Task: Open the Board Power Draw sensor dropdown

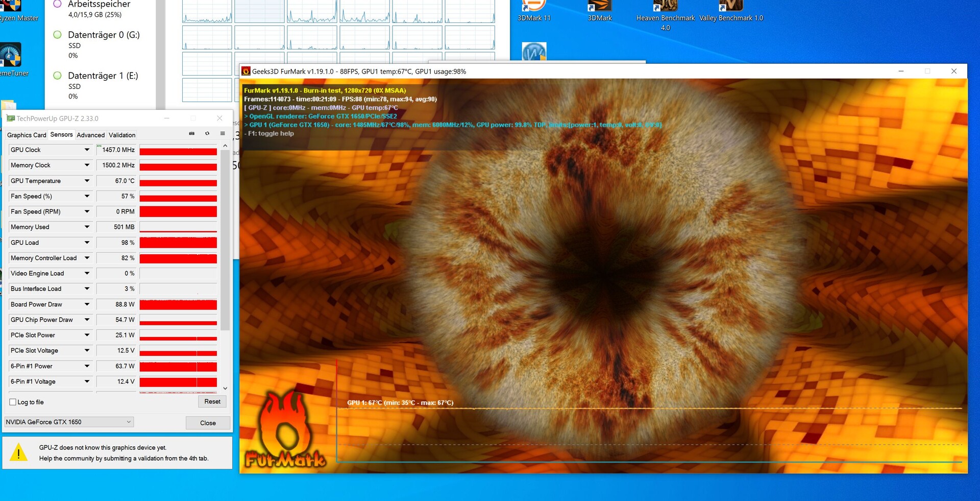Action: coord(87,304)
